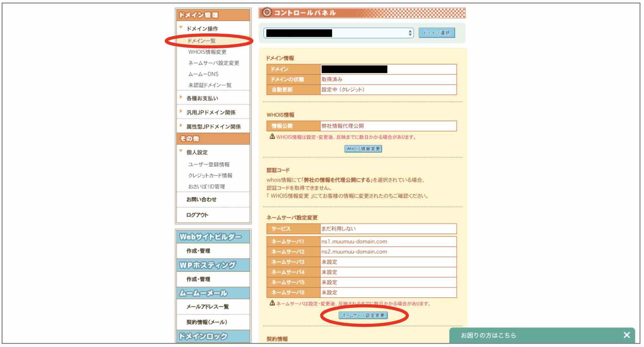Expand the 各種お支払い menu section
The height and width of the screenshot is (347, 644).
point(202,98)
